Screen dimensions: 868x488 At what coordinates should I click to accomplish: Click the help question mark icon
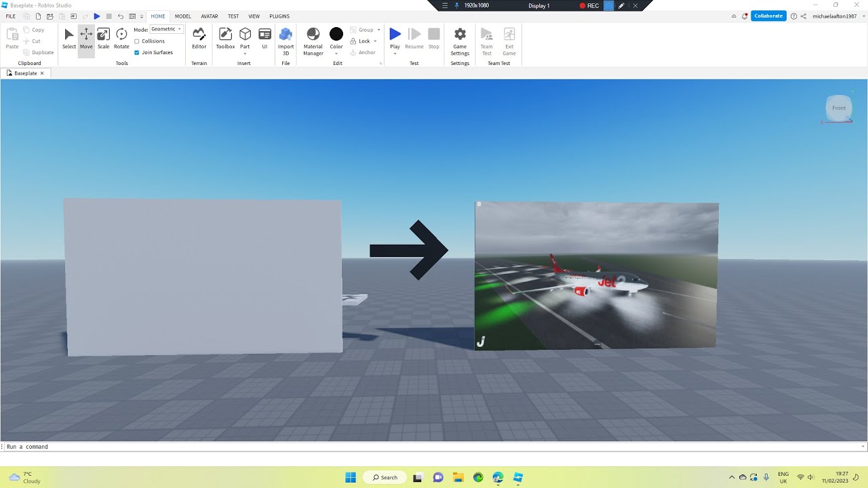(793, 16)
